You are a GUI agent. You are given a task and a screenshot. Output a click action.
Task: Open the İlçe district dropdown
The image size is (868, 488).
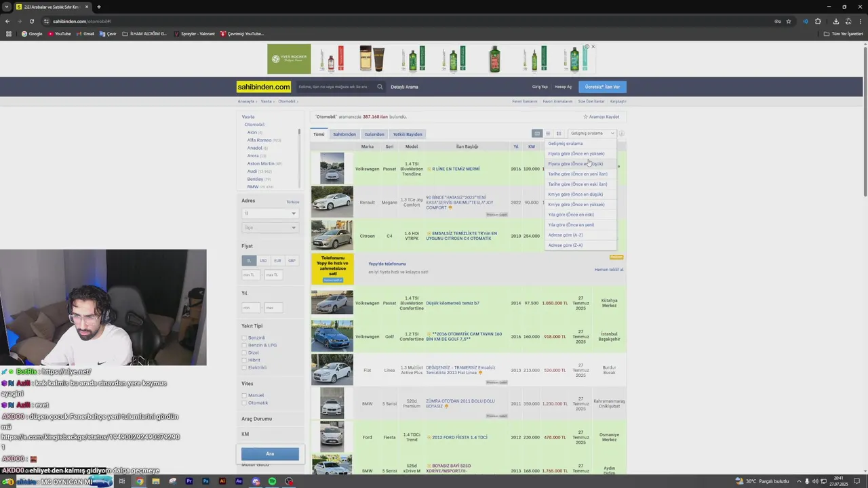click(270, 228)
